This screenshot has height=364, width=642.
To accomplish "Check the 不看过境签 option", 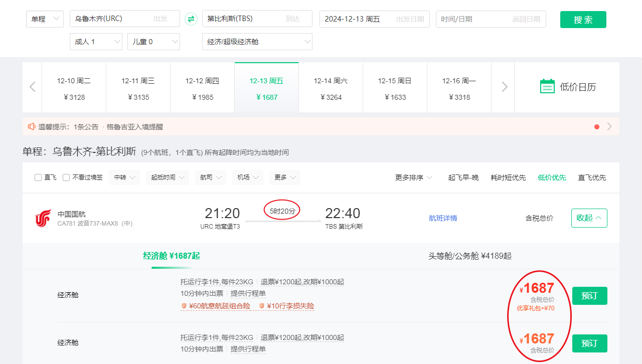I will pyautogui.click(x=66, y=177).
